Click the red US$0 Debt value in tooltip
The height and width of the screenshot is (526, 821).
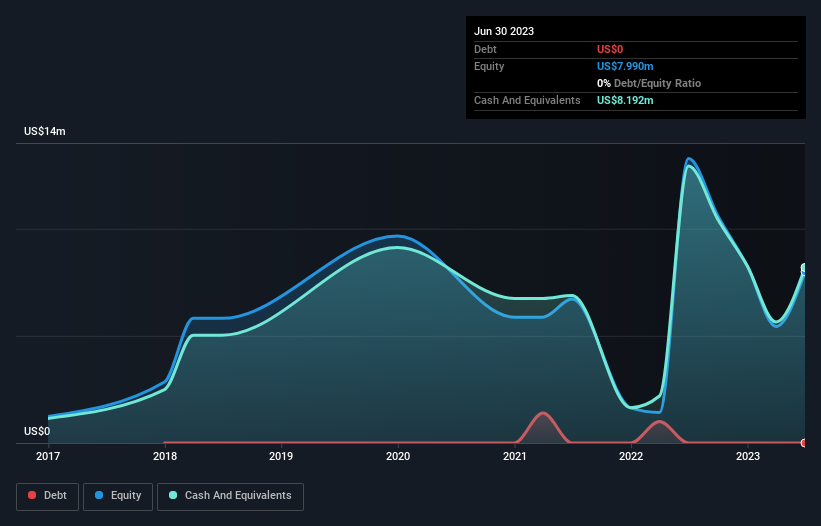(610, 49)
